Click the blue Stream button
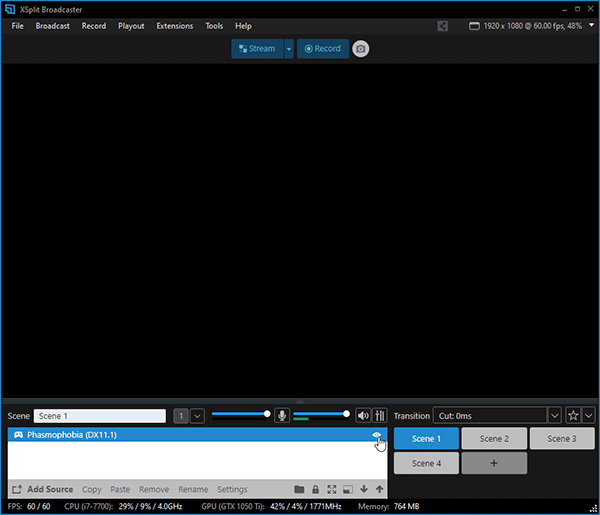This screenshot has width=600, height=515. pos(257,49)
